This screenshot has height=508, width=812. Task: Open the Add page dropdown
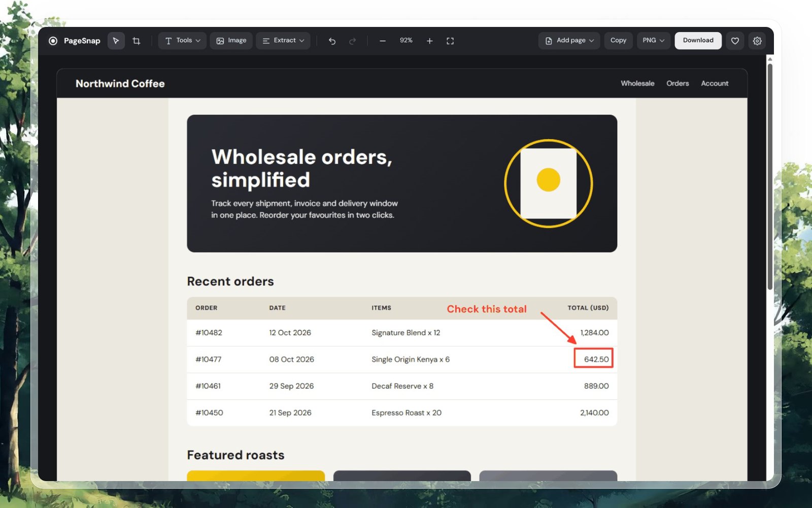569,41
